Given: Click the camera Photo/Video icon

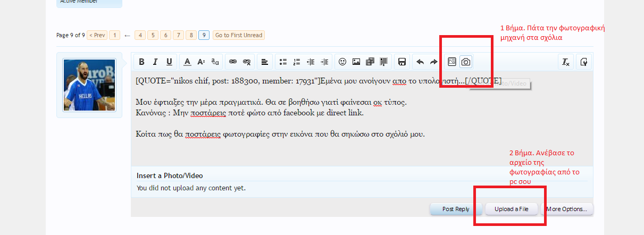Looking at the screenshot, I should (x=466, y=62).
